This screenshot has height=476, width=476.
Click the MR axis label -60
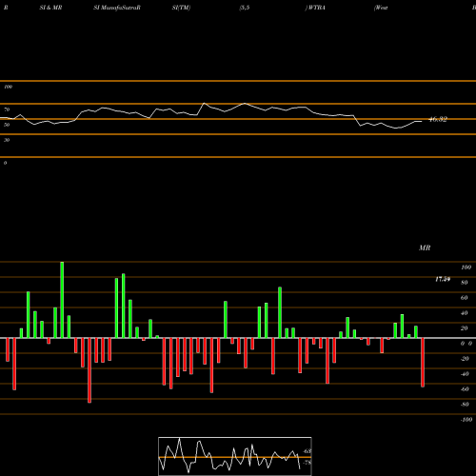[x=465, y=389]
